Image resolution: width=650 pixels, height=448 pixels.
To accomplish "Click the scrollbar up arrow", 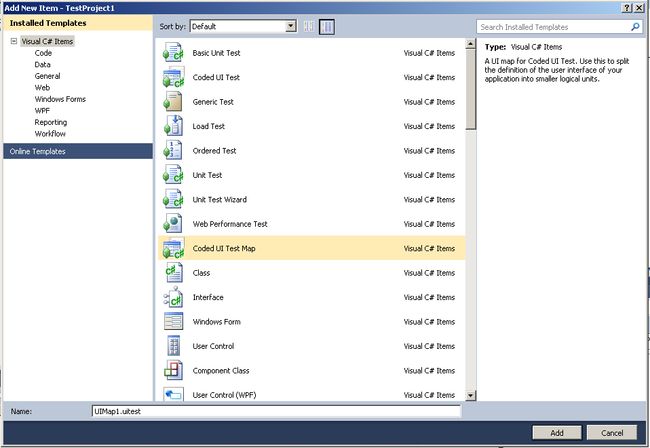I will click(471, 44).
